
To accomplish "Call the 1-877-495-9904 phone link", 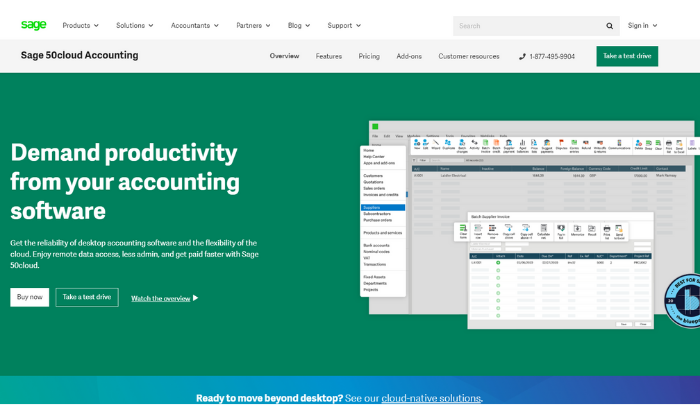I will coord(552,57).
